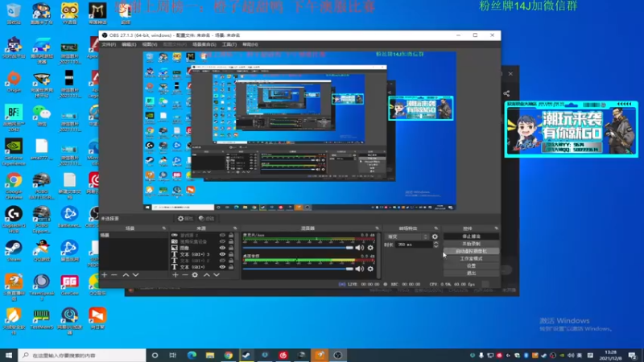Move source up in the Sources panel
Image resolution: width=644 pixels, height=362 pixels.
coord(207,274)
